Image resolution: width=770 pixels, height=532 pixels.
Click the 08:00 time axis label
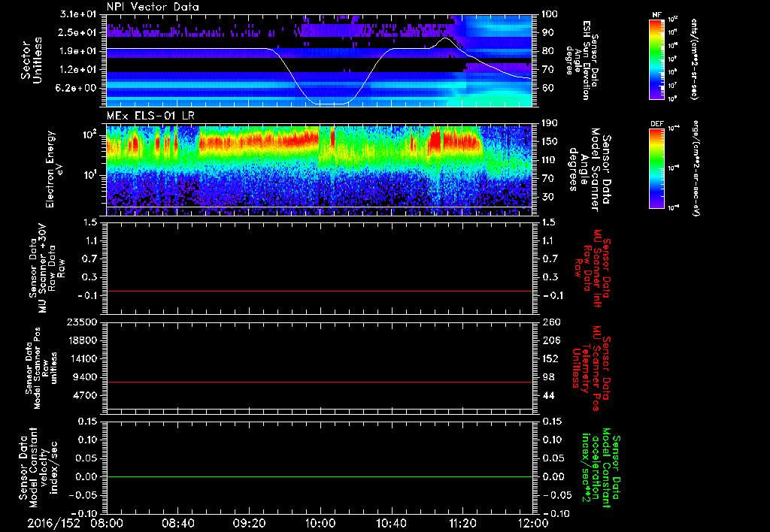tap(107, 522)
